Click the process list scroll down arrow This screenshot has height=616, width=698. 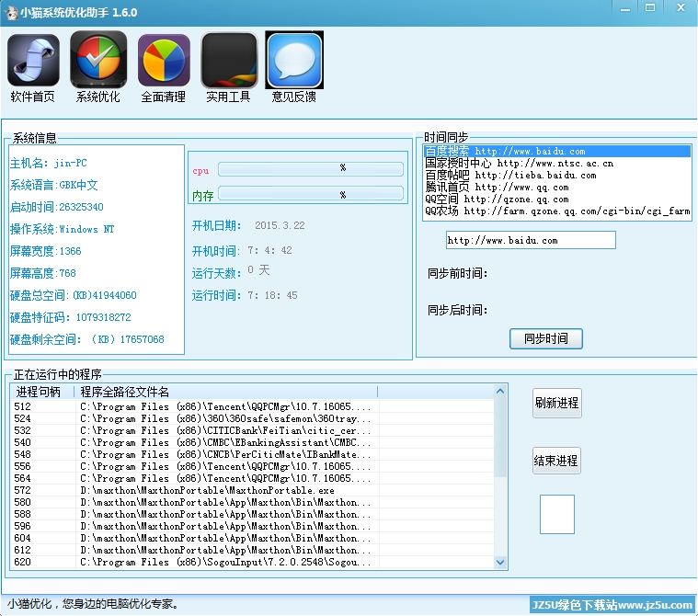coord(500,562)
